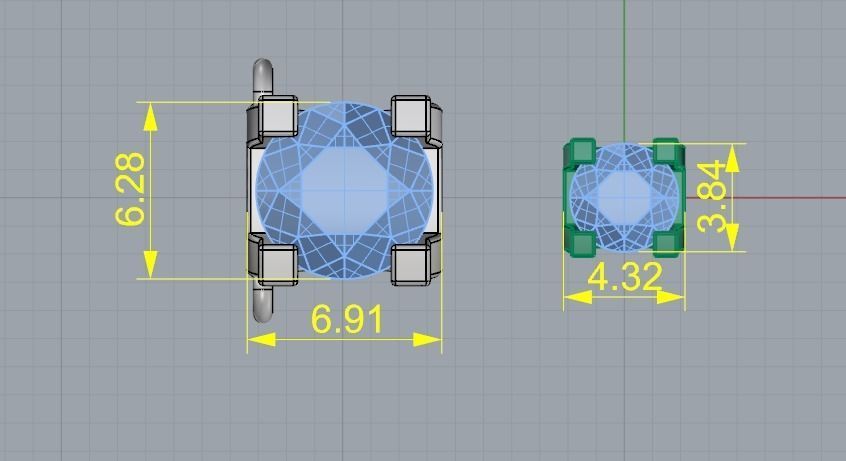Select the bottom-right green prong
This screenshot has height=461, width=846.
pos(666,244)
